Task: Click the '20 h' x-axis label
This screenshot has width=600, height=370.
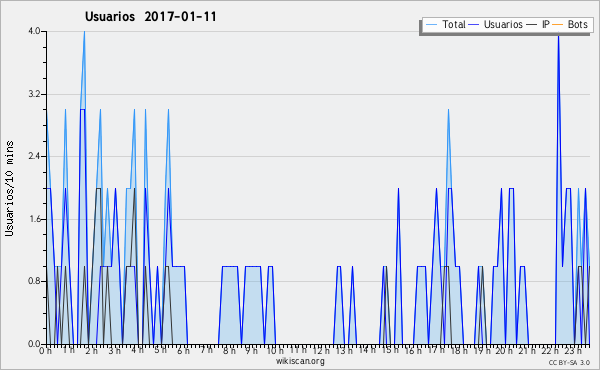Action: (504, 350)
